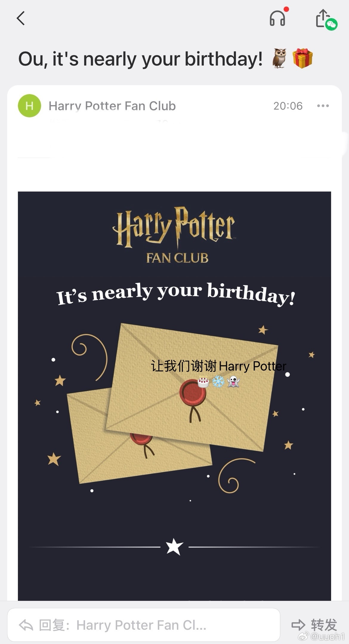The height and width of the screenshot is (644, 349).
Task: Open the three-dot more options menu
Action: [323, 106]
